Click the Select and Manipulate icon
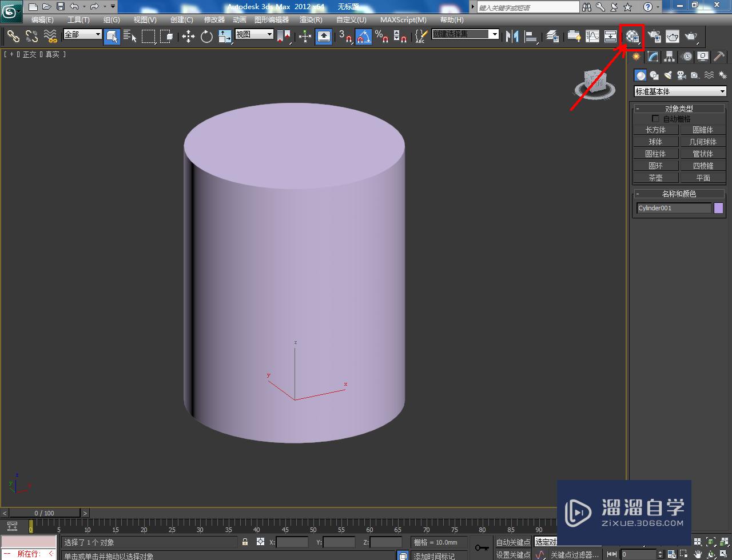Screen dimensions: 732x560 305,37
